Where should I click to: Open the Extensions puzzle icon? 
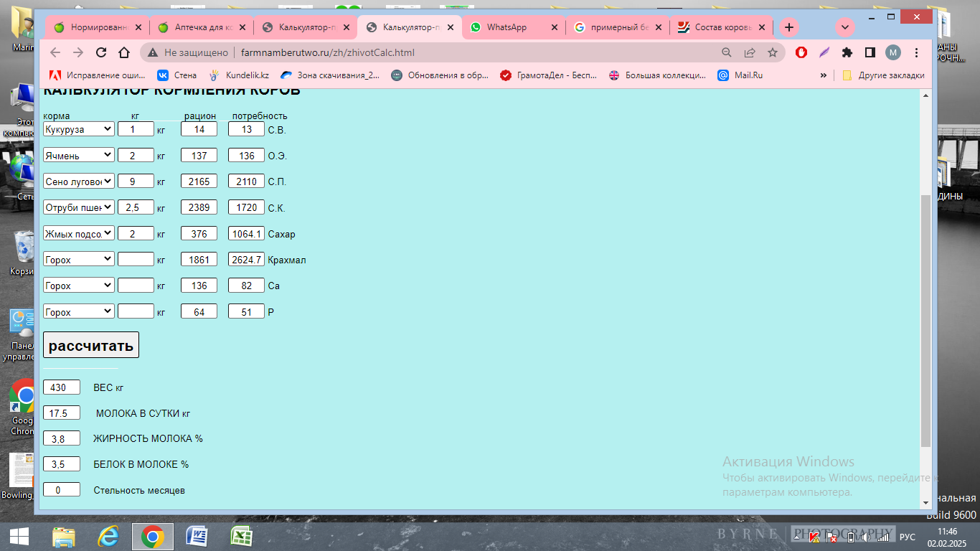[847, 52]
